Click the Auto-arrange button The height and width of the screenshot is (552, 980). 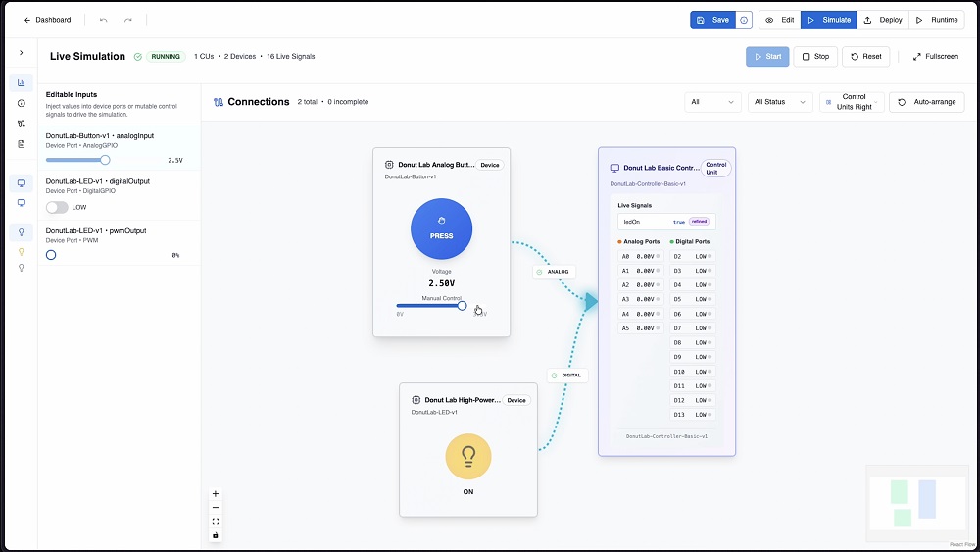[x=926, y=102]
